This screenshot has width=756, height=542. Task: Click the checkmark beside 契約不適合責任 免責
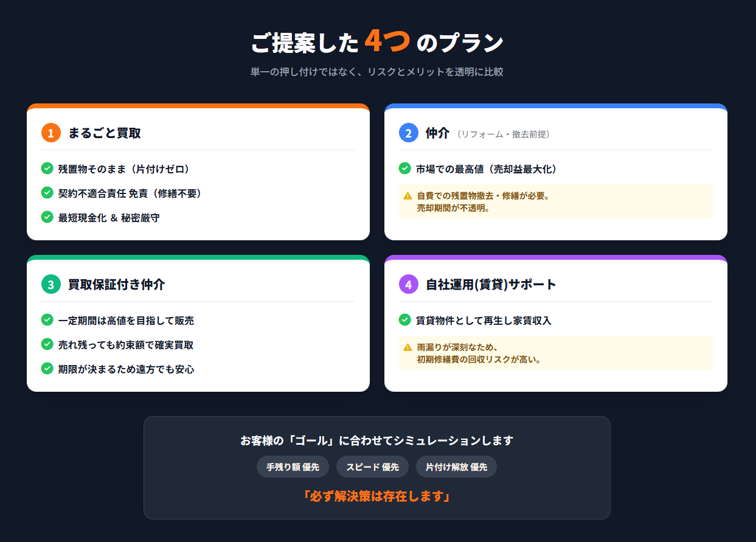pos(47,192)
